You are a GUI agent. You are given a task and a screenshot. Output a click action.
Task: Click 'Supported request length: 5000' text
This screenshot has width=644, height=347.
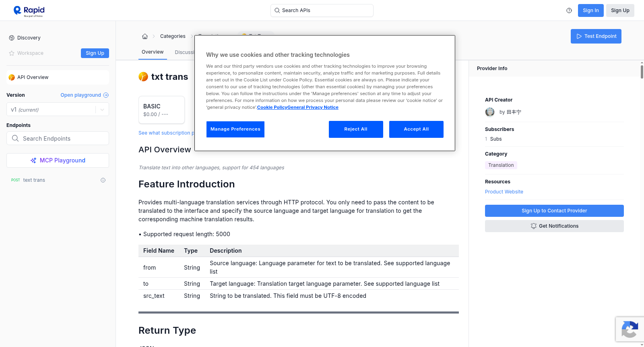click(x=187, y=234)
